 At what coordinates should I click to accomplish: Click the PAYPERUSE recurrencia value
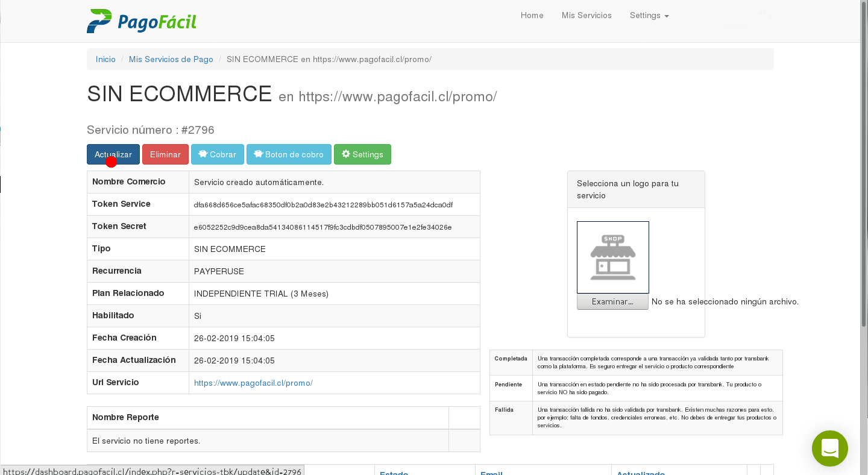pos(219,271)
